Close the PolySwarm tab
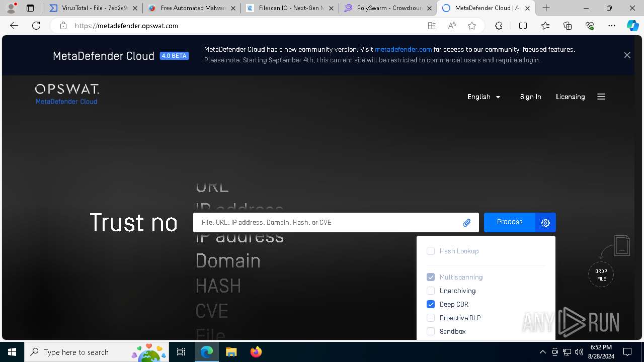644x362 pixels. (x=429, y=8)
